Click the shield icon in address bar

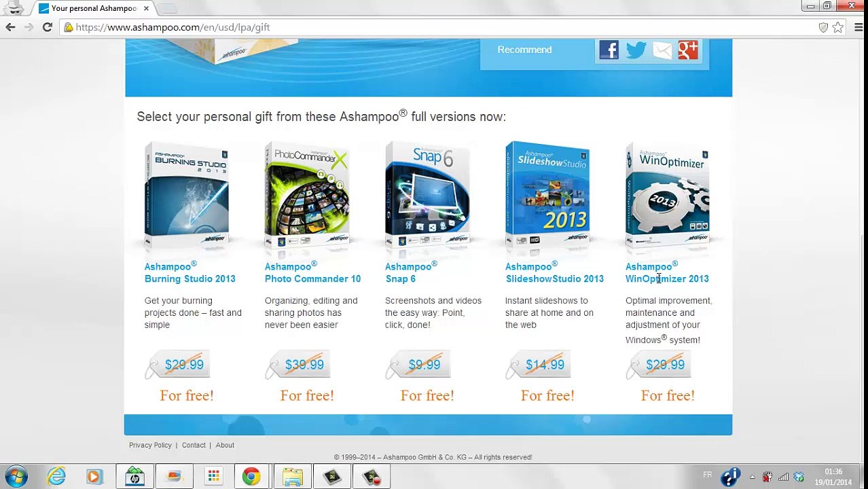823,27
